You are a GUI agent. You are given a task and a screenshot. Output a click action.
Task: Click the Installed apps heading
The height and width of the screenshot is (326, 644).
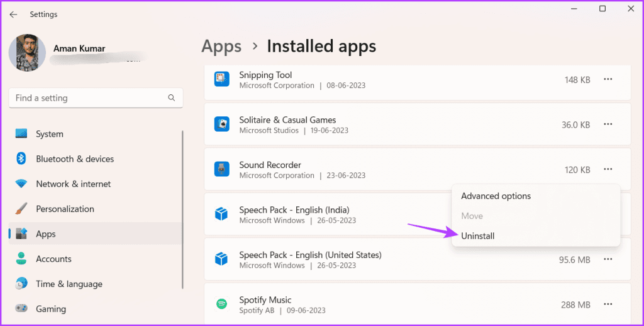(321, 46)
